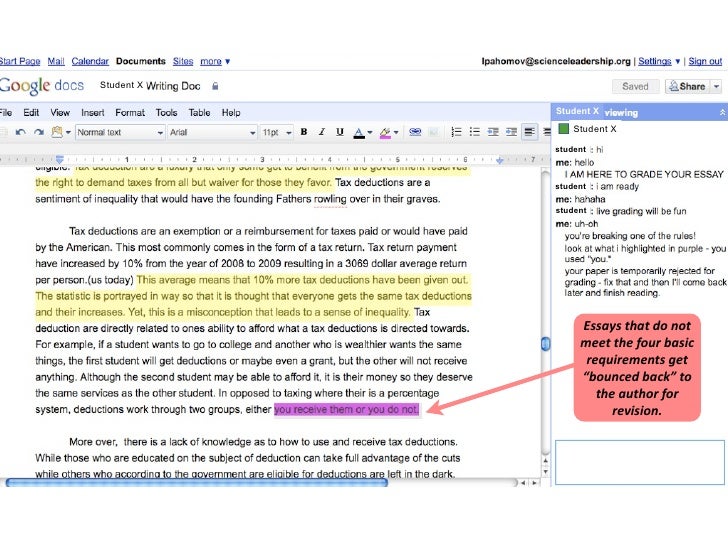Click the horizontal scroll right arrow

click(x=534, y=483)
